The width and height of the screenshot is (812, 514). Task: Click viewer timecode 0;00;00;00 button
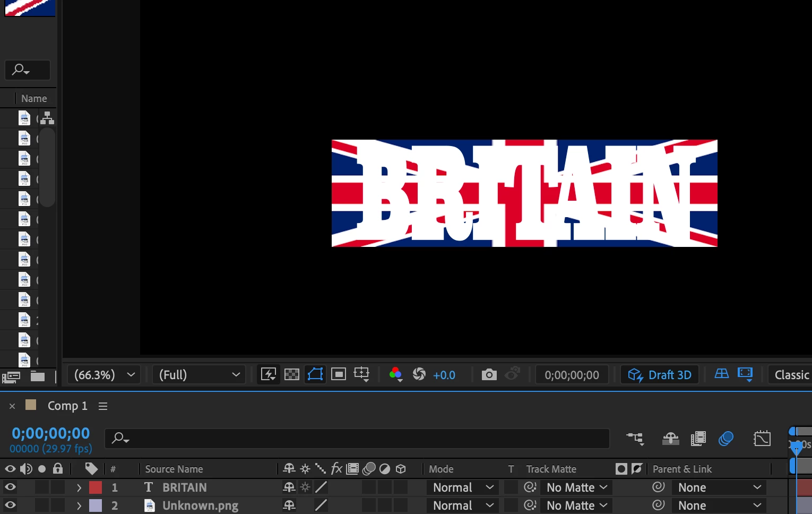(572, 375)
